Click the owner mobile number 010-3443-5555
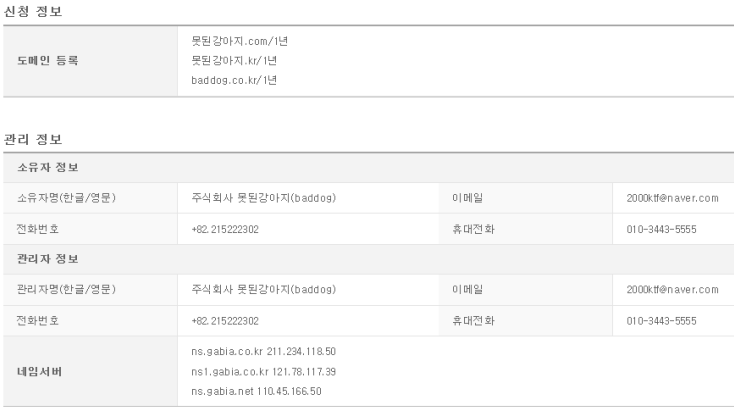734x407 pixels. 661,229
